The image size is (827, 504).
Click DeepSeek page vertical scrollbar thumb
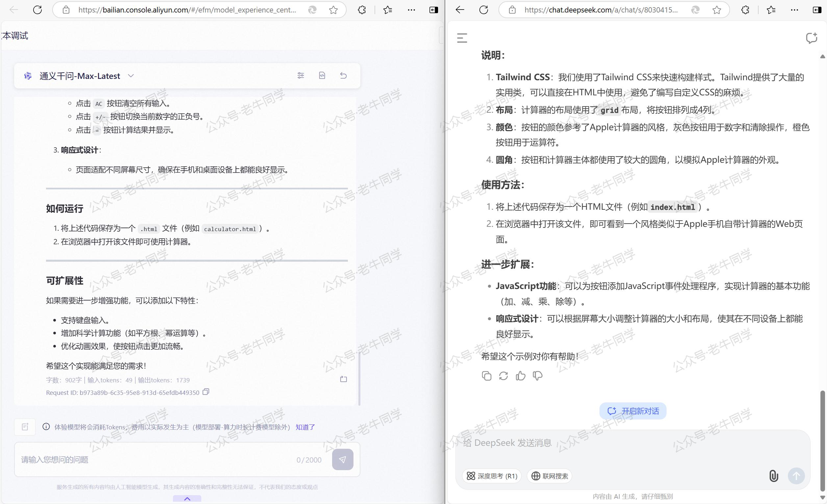point(822,441)
